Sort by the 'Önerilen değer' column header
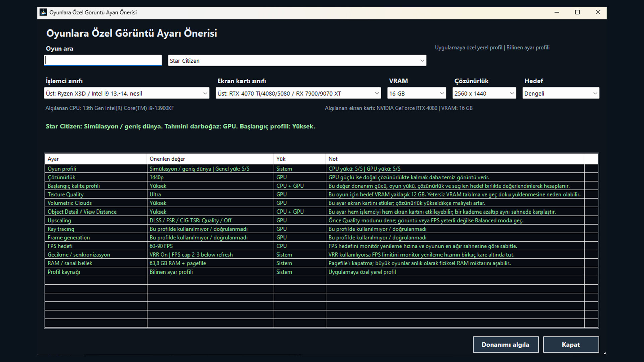 point(210,159)
